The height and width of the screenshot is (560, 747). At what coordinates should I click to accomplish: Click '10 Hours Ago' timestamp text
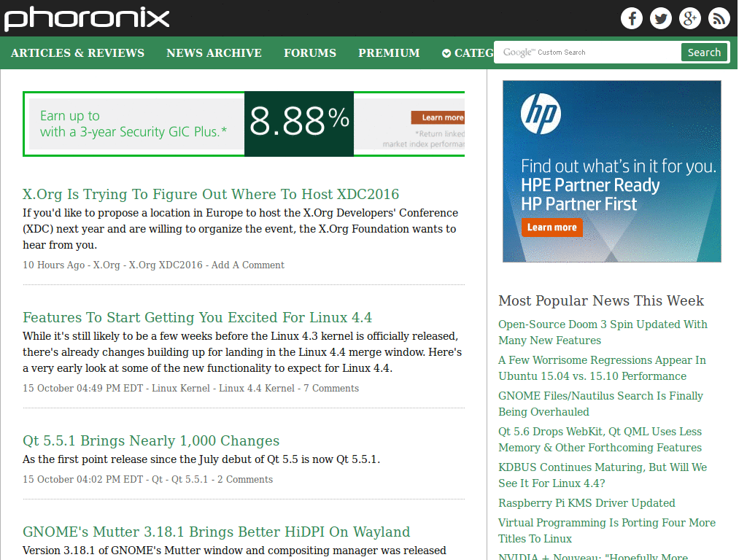click(x=53, y=265)
